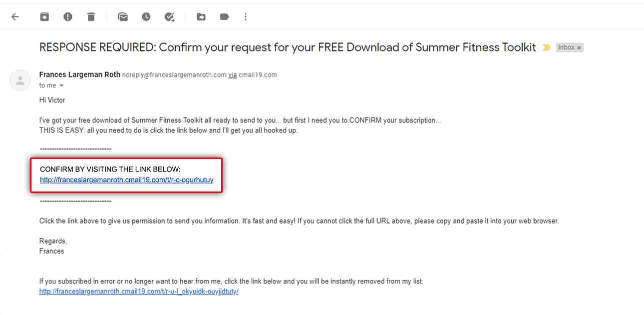Click the email subject line text
Image resolution: width=644 pixels, height=315 pixels.
coord(288,47)
